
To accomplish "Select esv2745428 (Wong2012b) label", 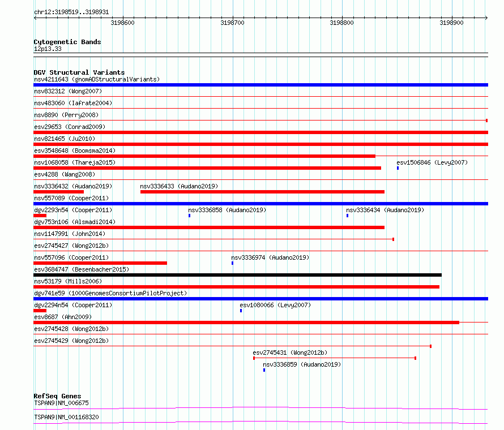I will (x=71, y=329).
